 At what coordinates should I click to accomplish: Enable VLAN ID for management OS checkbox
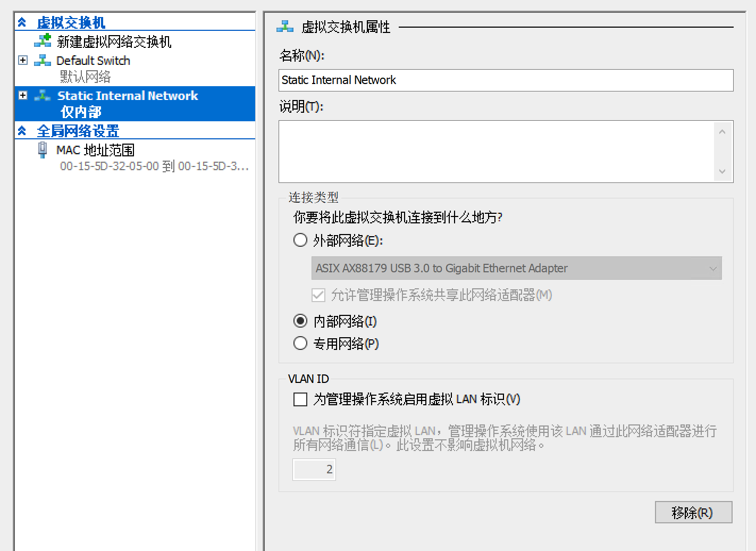[x=300, y=399]
